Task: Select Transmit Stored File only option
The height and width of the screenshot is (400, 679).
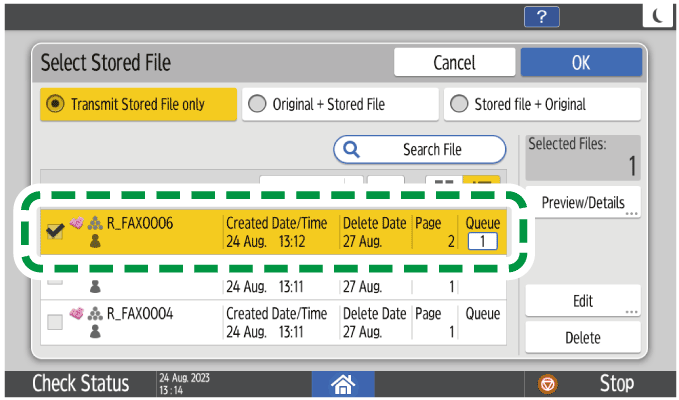Action: [x=139, y=104]
